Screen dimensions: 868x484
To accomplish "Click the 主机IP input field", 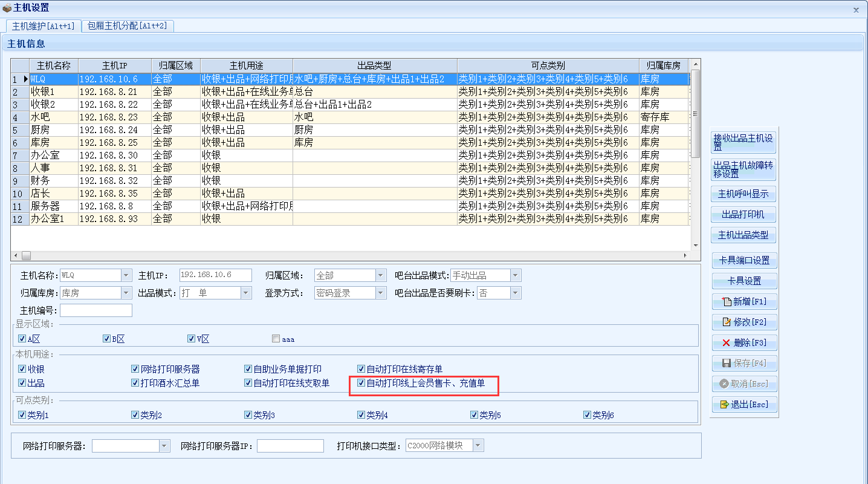I will click(x=216, y=275).
